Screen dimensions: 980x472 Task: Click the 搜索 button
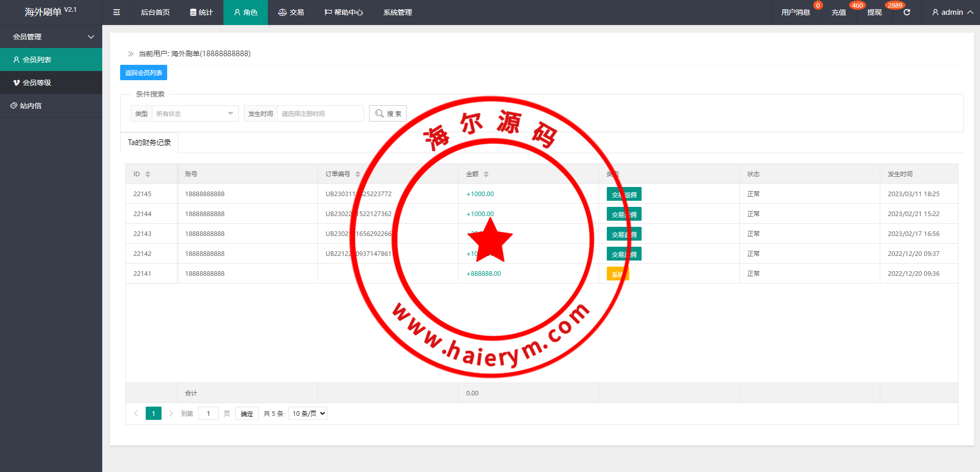click(388, 113)
